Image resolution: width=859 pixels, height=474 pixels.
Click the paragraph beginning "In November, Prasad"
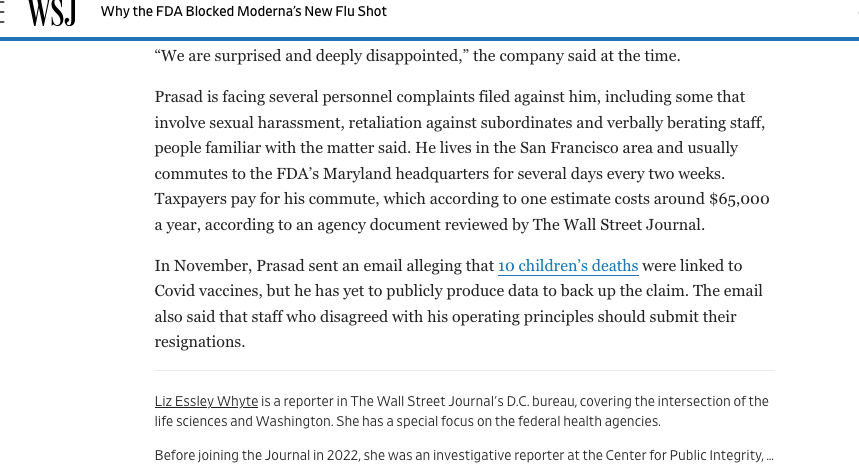pos(458,303)
